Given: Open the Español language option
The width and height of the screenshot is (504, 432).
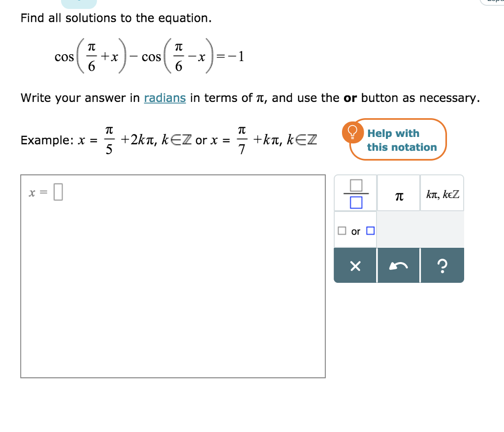Looking at the screenshot, I should pyautogui.click(x=495, y=2).
